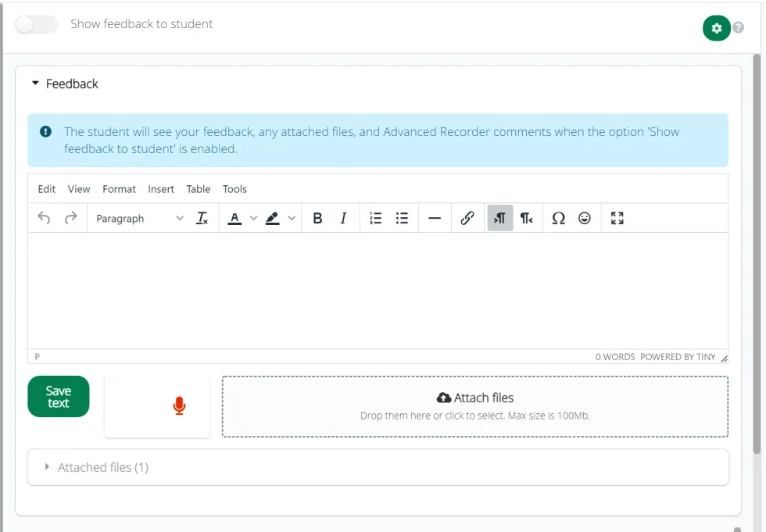Clear formatting with the Tx icon

(202, 219)
